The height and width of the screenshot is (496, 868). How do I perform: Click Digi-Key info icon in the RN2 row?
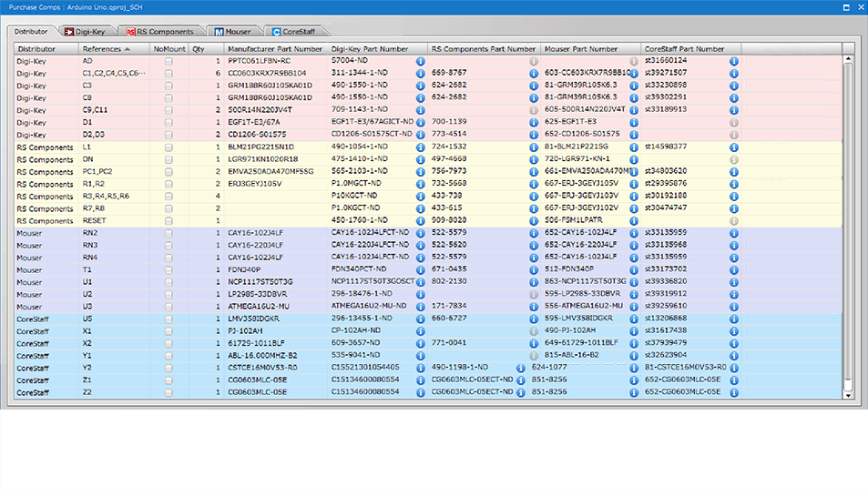tap(420, 233)
